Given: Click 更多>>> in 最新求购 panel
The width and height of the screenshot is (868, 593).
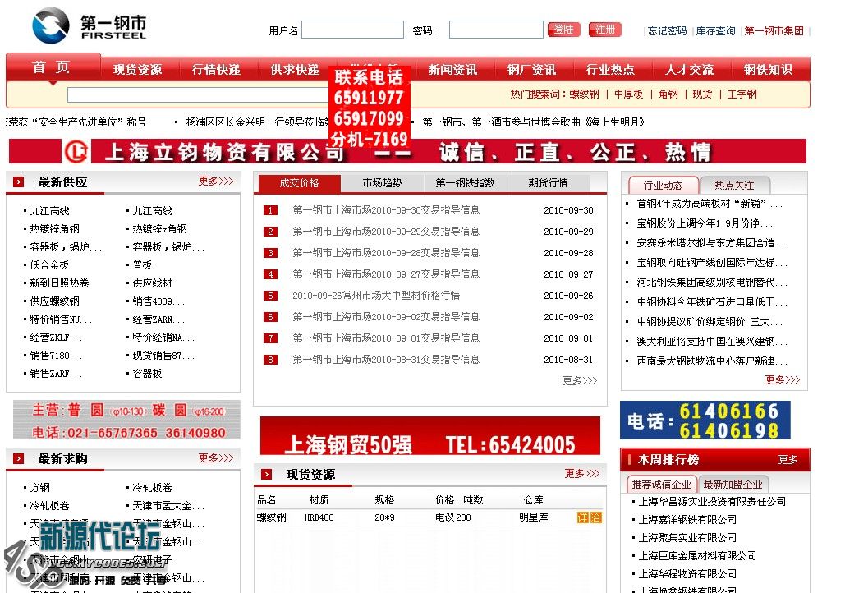Looking at the screenshot, I should (216, 458).
